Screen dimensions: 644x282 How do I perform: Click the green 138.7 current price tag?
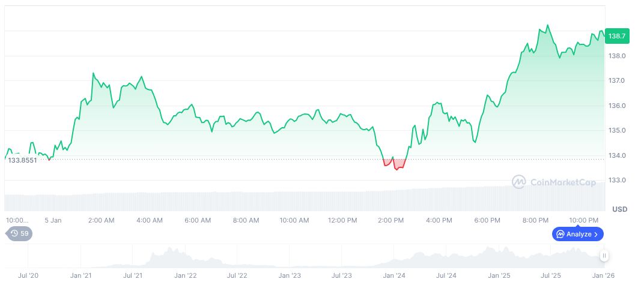617,36
